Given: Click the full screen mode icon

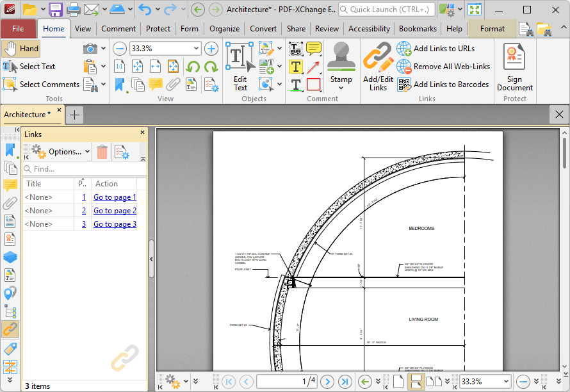Looking at the screenshot, I should tap(475, 10).
